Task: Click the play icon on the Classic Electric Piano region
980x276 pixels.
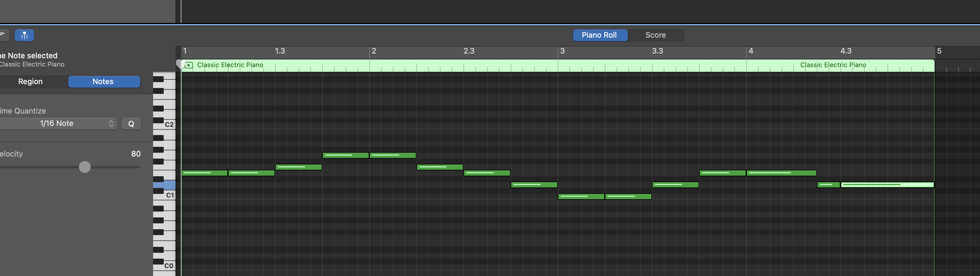Action: tap(189, 65)
